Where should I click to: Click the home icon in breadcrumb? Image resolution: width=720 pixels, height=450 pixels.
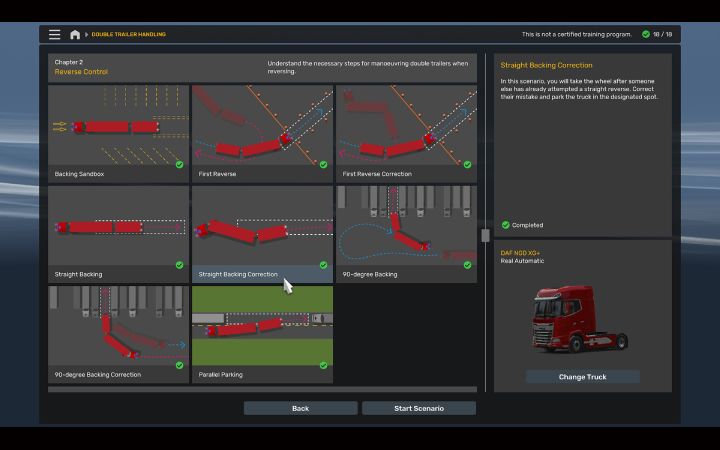pos(75,34)
